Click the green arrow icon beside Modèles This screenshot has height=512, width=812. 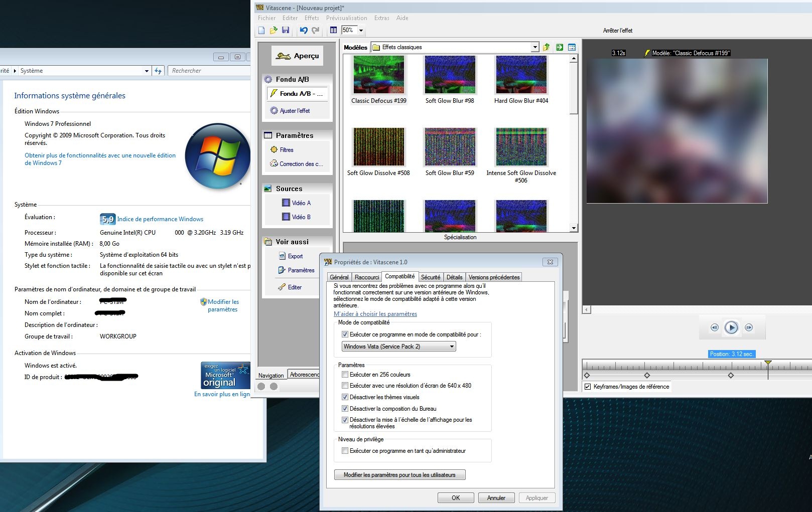point(559,47)
